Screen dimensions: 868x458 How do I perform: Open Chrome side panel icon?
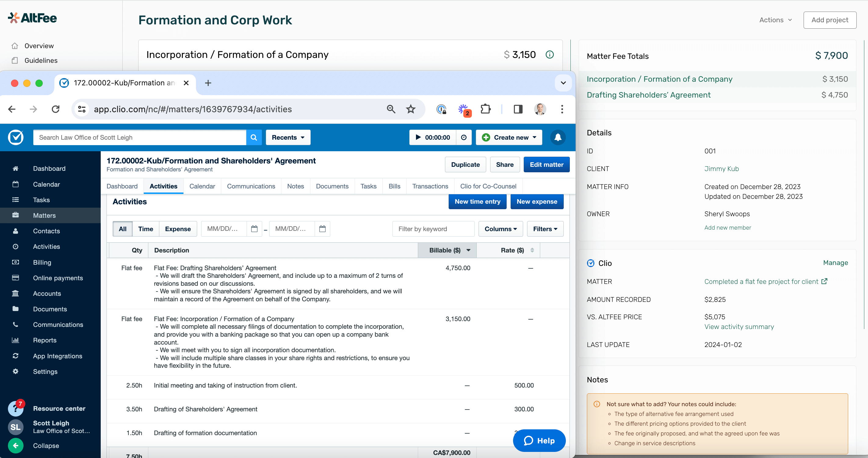[x=518, y=109]
